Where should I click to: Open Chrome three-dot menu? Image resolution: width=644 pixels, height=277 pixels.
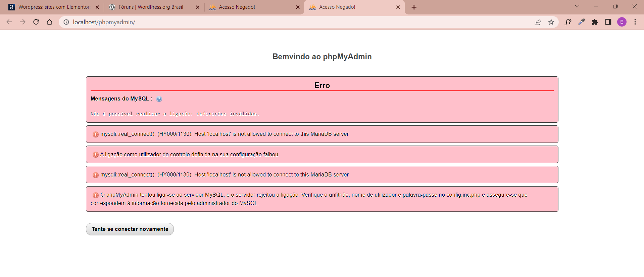tap(635, 22)
